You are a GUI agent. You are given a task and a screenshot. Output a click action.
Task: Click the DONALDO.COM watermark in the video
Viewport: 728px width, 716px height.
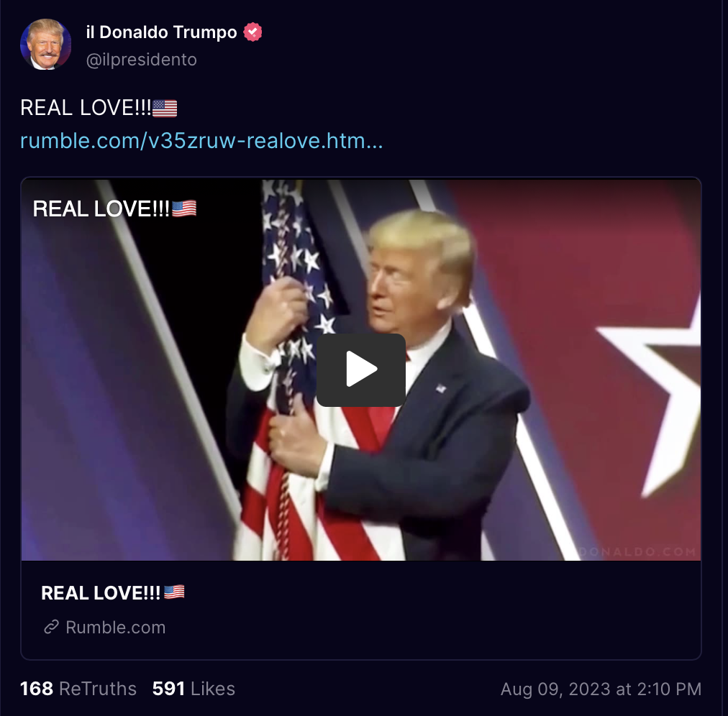(638, 551)
